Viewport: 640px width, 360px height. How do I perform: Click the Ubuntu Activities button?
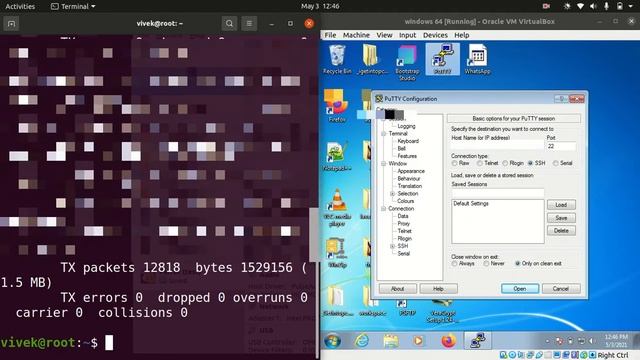pos(20,6)
